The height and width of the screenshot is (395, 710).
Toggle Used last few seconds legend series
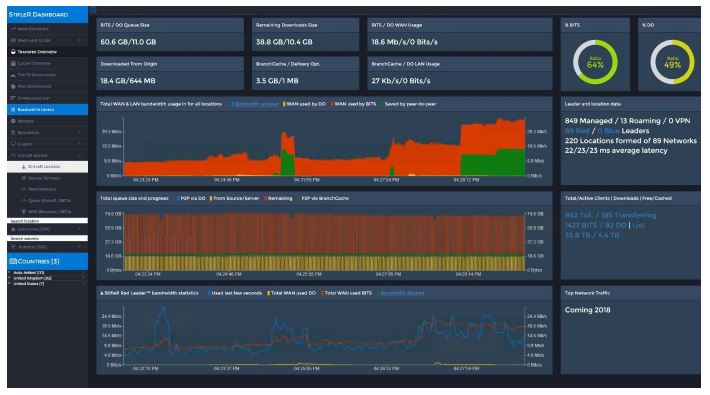235,293
